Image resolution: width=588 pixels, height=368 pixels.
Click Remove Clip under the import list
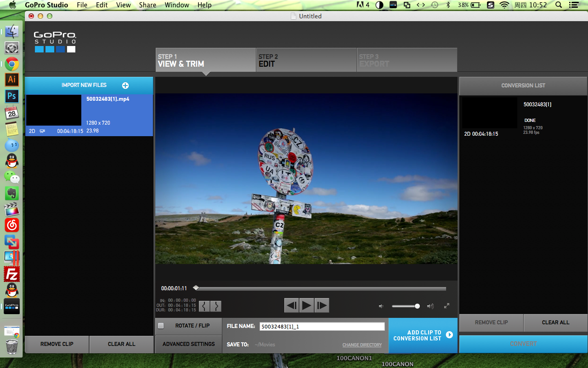click(57, 344)
